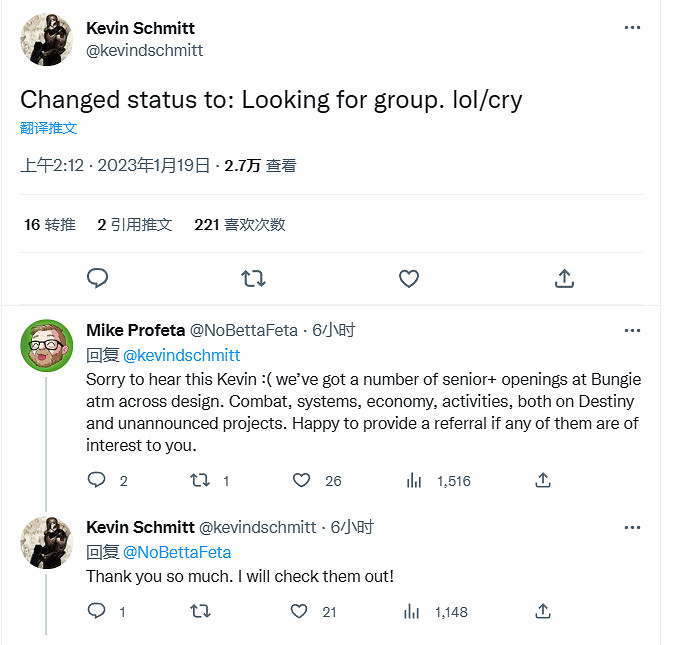This screenshot has height=645, width=673.
Task: Open the 2 引用推文 quote tweets list
Action: [135, 225]
